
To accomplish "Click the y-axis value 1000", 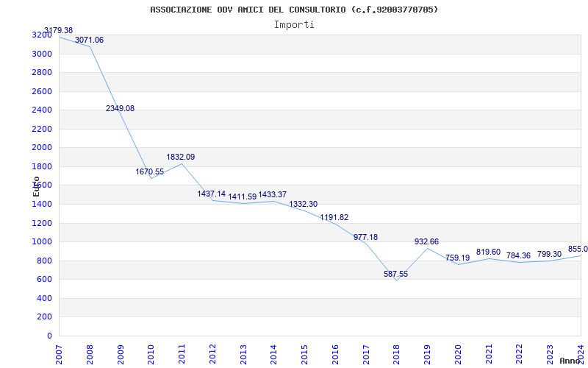I will (x=42, y=242).
